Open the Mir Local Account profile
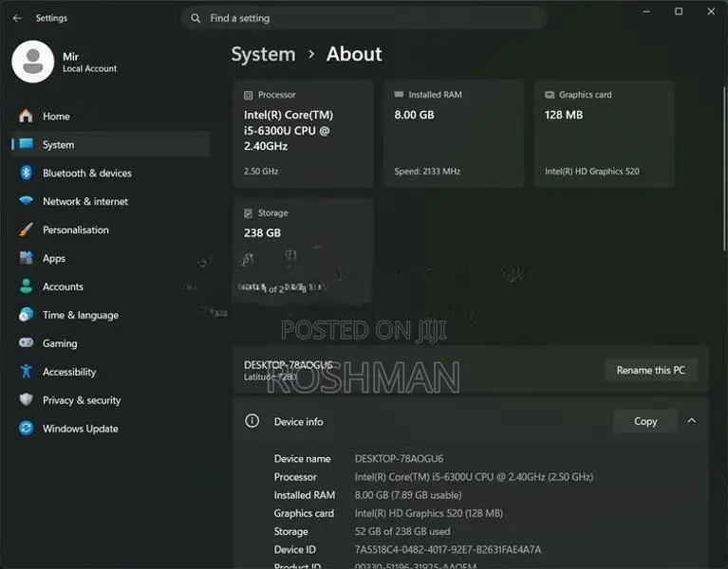 65,62
